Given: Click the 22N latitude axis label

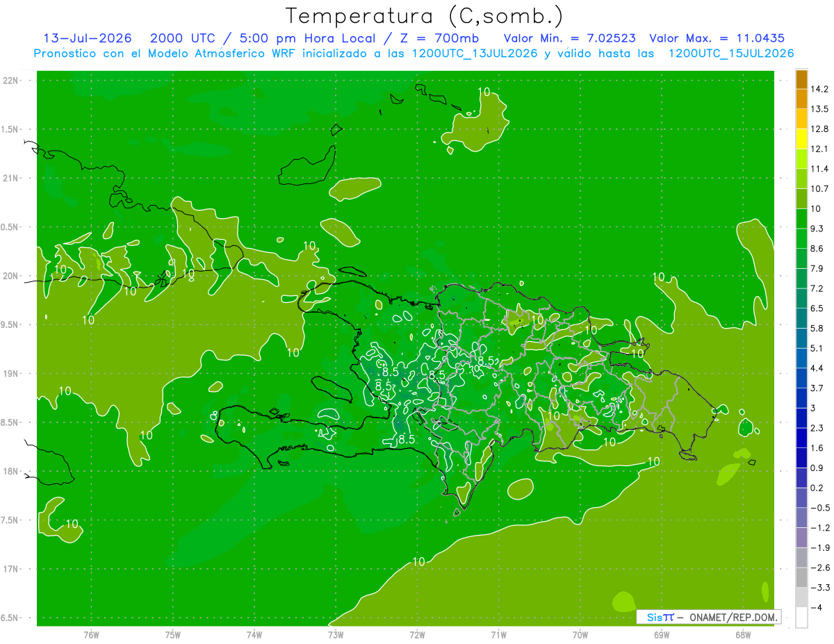Looking at the screenshot, I should coord(11,81).
